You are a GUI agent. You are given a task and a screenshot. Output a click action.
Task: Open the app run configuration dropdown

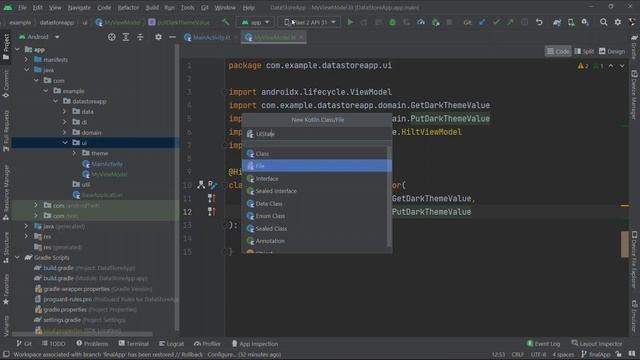[256, 22]
